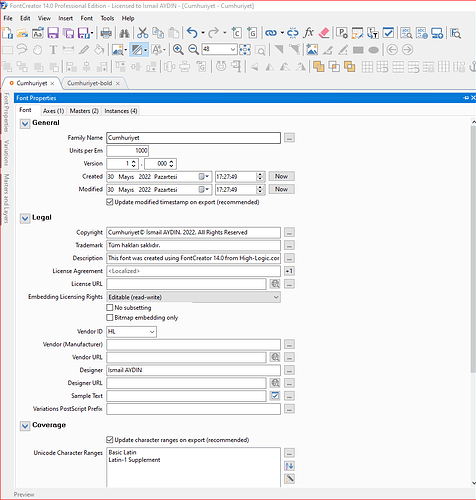476x500 pixels.
Task: Click the Find binoculars icon in toolbar
Action: [125, 33]
